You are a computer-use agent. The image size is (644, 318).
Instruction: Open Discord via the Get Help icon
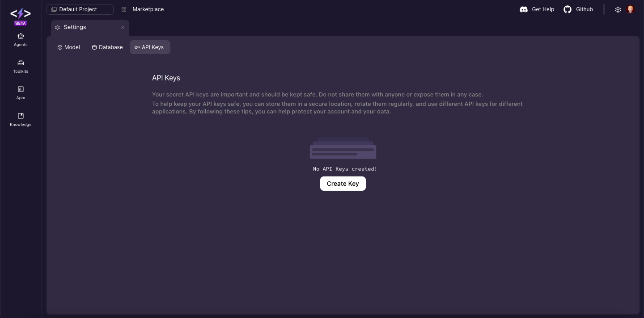tap(523, 9)
